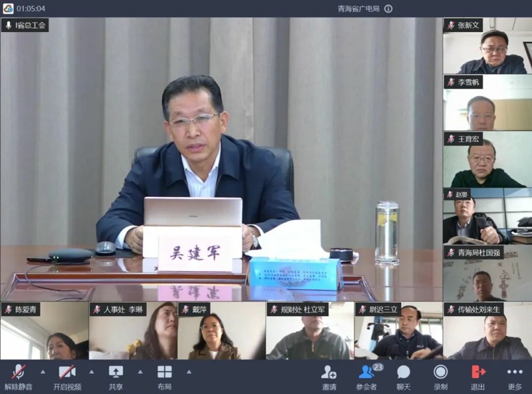This screenshot has width=532, height=394.
Task: Change the view using 布局 layout icon
Action: pyautogui.click(x=164, y=377)
